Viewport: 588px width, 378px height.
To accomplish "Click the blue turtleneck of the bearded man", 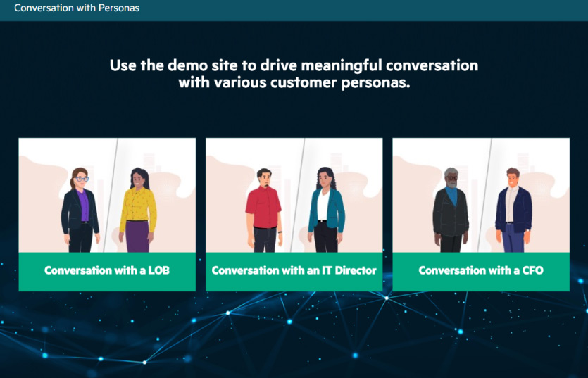I will [x=451, y=197].
